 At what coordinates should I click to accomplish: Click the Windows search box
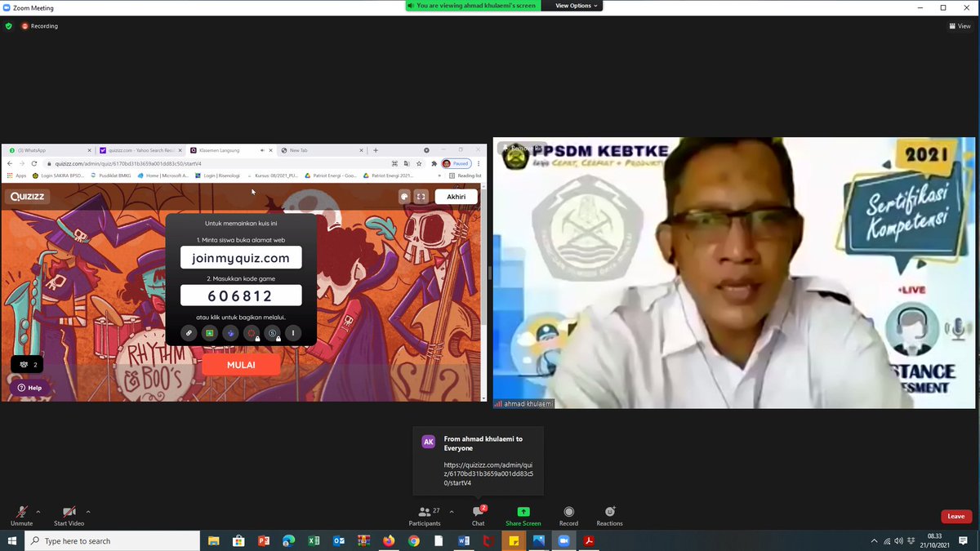[x=113, y=540]
